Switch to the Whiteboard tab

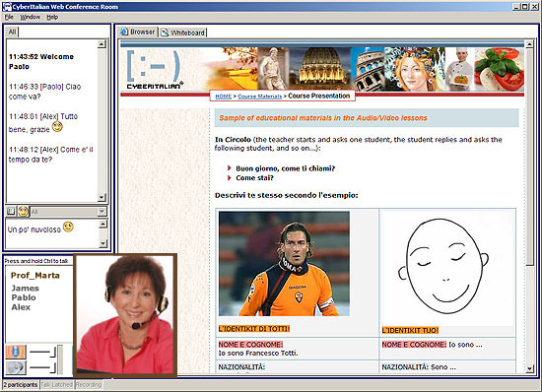click(183, 33)
